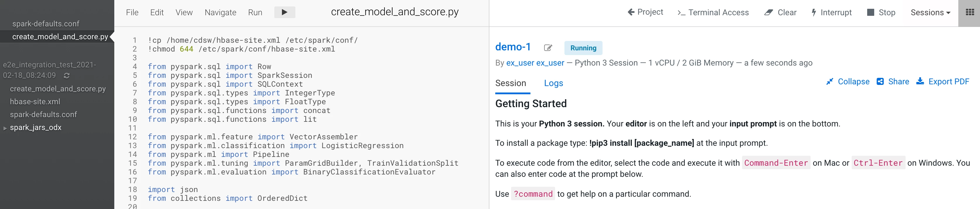
Task: Open Terminal Access
Action: [713, 13]
